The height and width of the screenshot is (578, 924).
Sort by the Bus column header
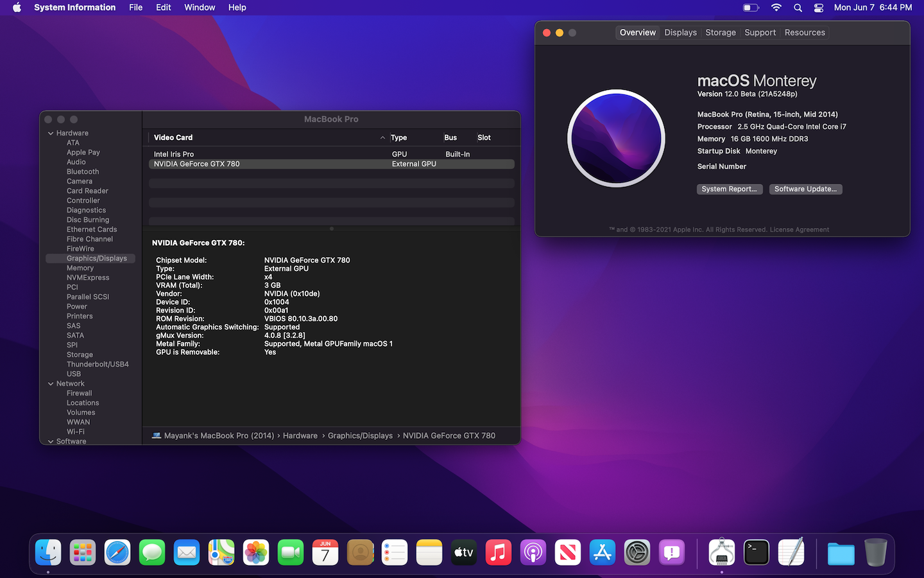pyautogui.click(x=458, y=137)
